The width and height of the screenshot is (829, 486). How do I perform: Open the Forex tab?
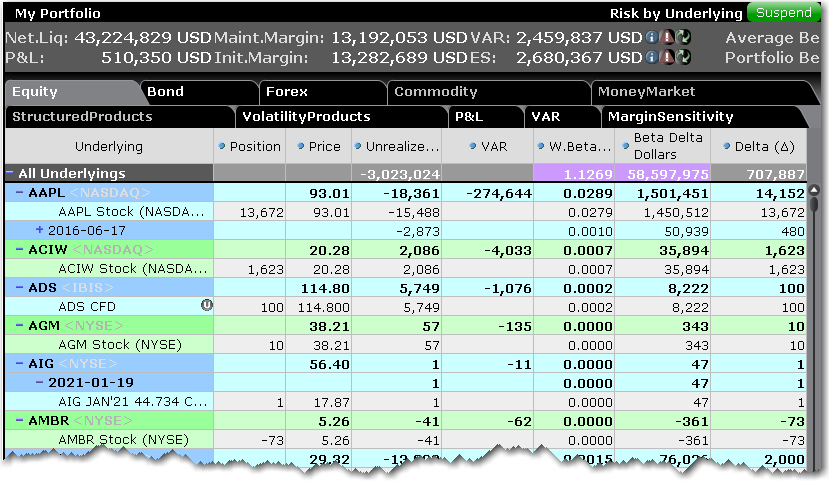click(323, 92)
